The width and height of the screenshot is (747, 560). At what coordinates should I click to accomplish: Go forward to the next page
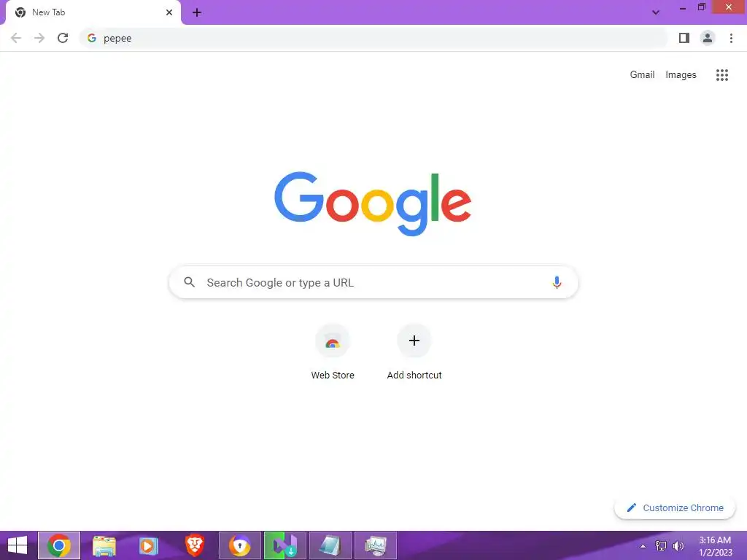pos(39,38)
